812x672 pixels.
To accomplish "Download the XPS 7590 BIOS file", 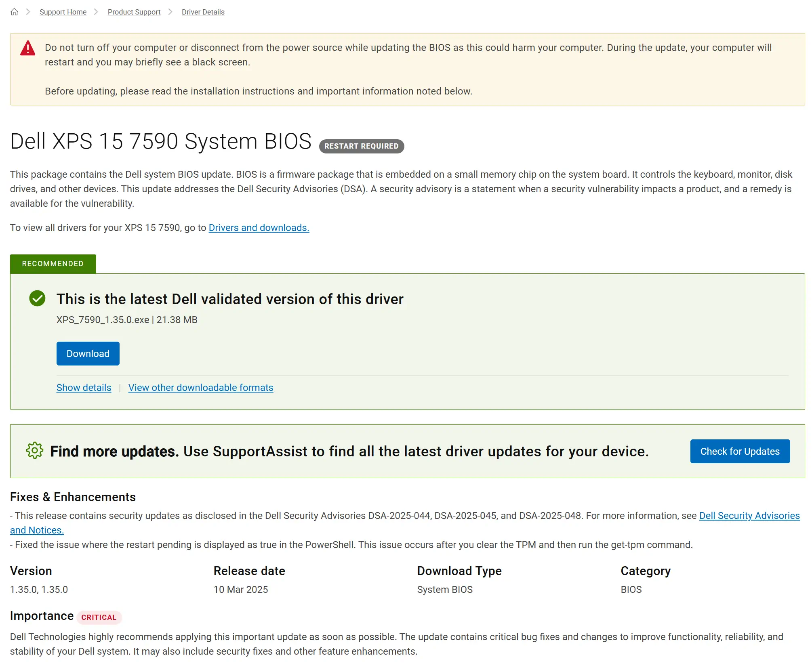I will click(88, 353).
